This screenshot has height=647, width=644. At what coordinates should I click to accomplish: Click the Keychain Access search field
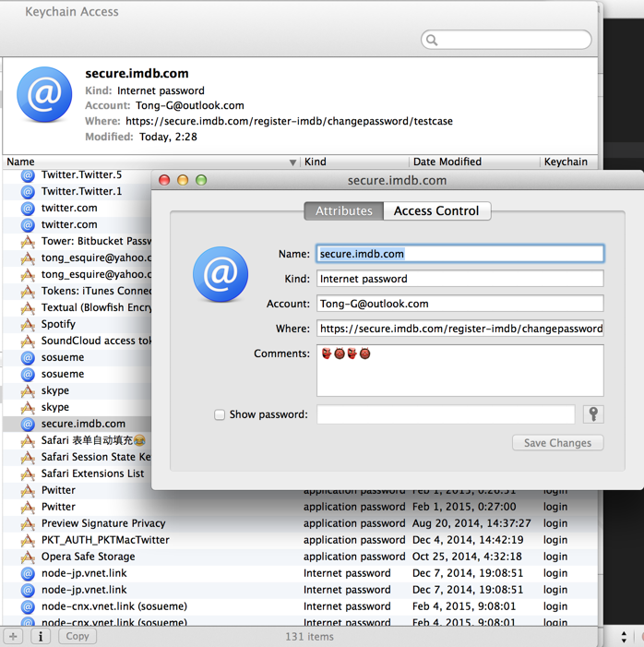(x=507, y=40)
